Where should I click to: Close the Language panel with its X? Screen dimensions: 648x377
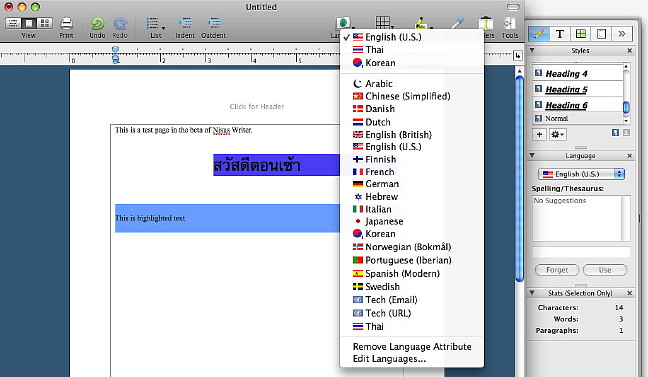point(629,155)
